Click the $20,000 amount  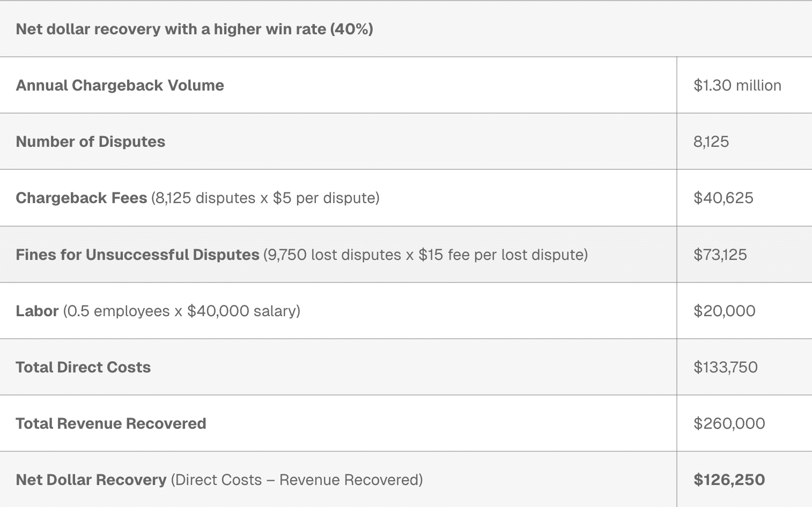pos(724,311)
